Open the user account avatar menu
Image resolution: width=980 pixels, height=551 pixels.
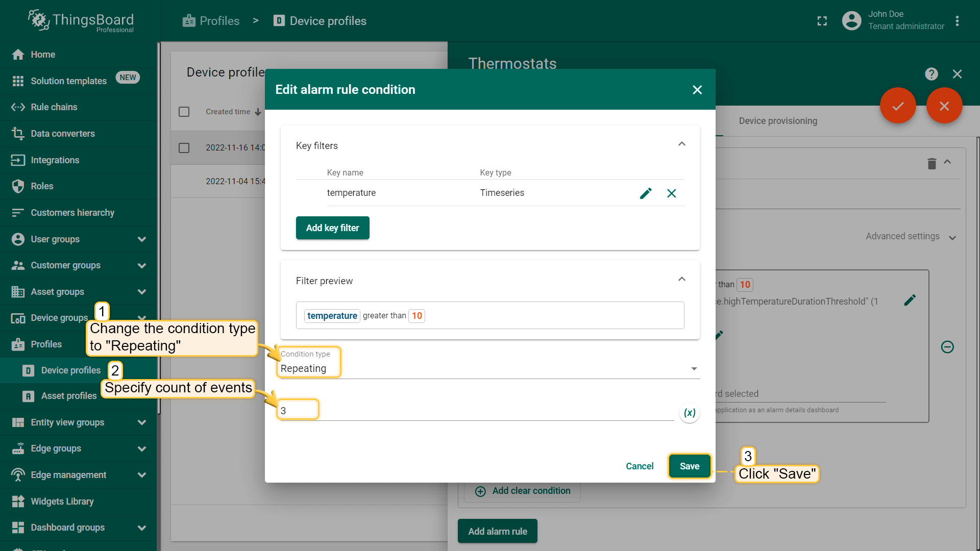pyautogui.click(x=851, y=20)
